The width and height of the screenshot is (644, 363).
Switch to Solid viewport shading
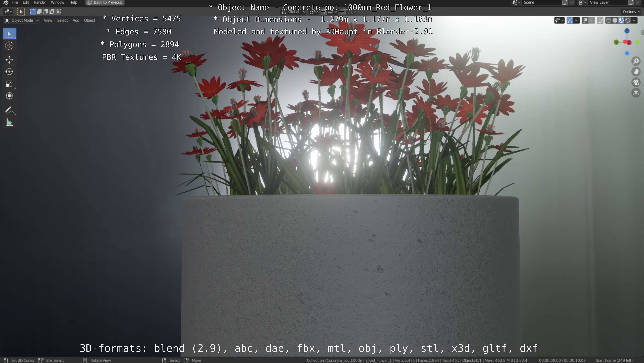[615, 20]
